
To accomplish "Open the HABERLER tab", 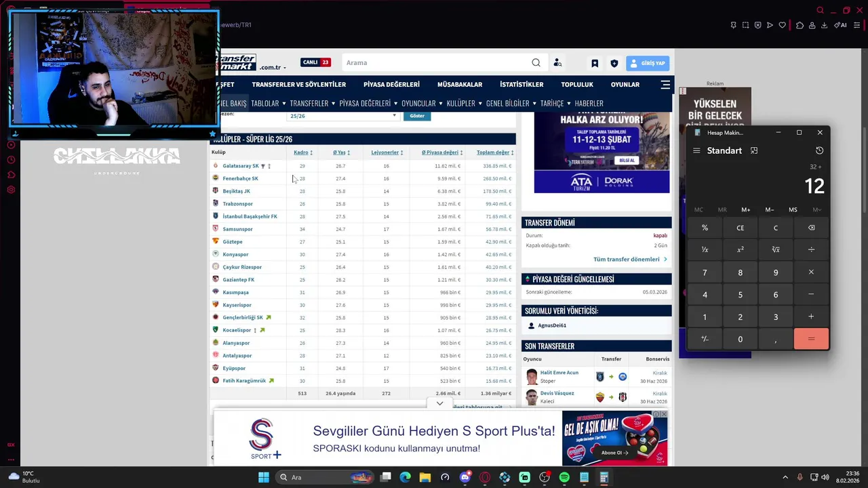I will click(589, 104).
